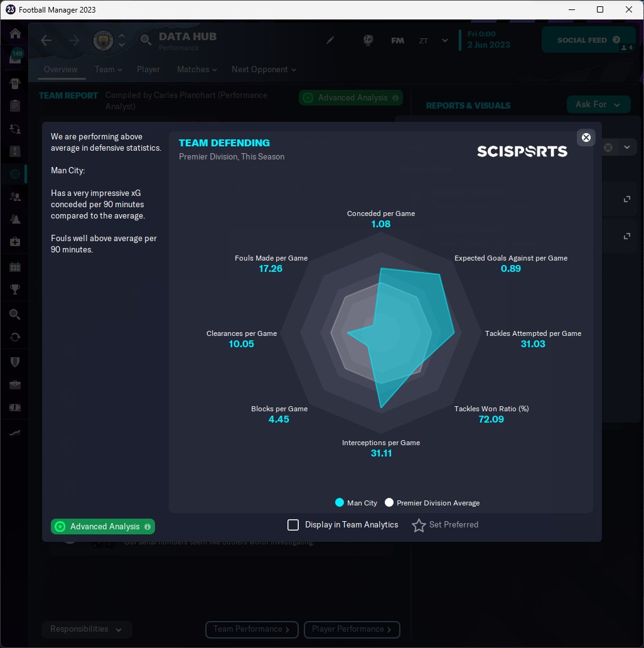Viewport: 644px width, 648px height.
Task: Click the SciSports logo
Action: coord(522,151)
